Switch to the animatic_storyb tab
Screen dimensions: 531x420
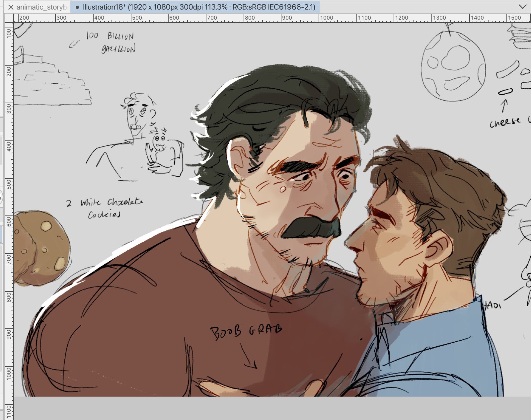[x=41, y=7]
